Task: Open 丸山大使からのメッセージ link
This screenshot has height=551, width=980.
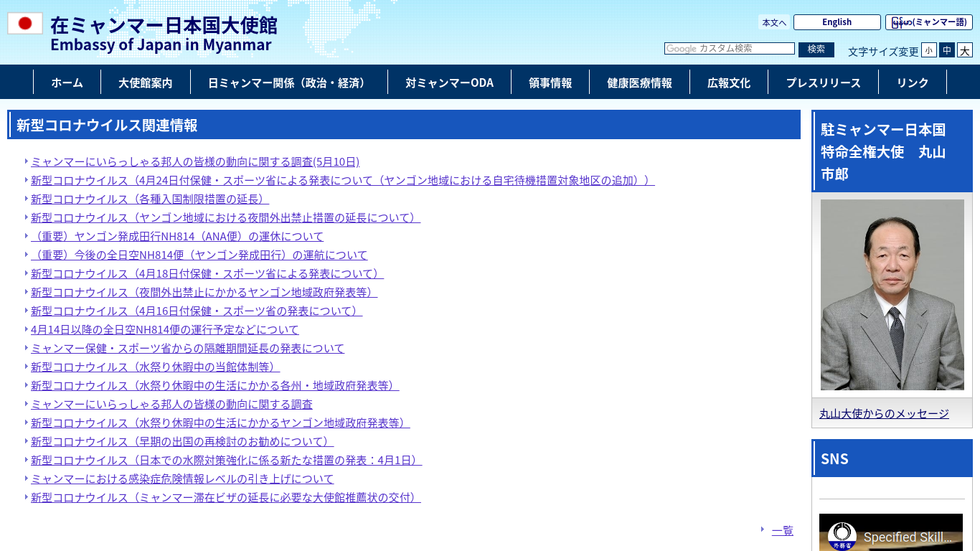Action: (x=884, y=414)
